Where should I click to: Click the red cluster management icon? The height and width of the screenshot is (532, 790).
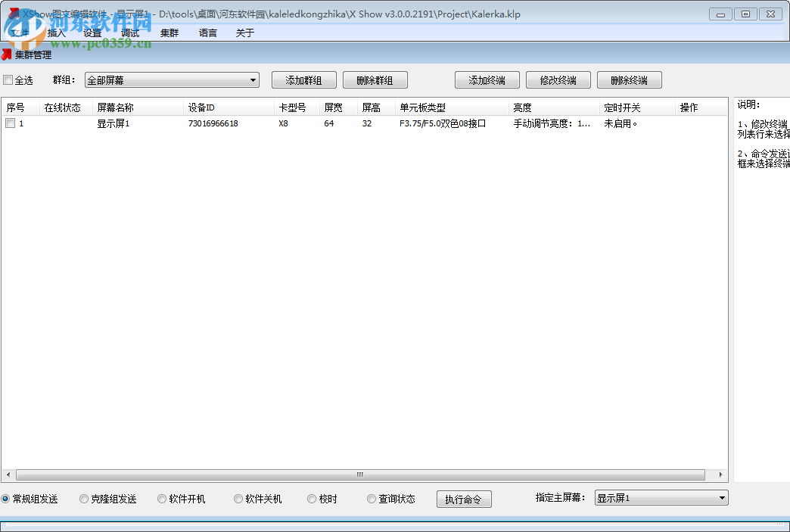(7, 54)
